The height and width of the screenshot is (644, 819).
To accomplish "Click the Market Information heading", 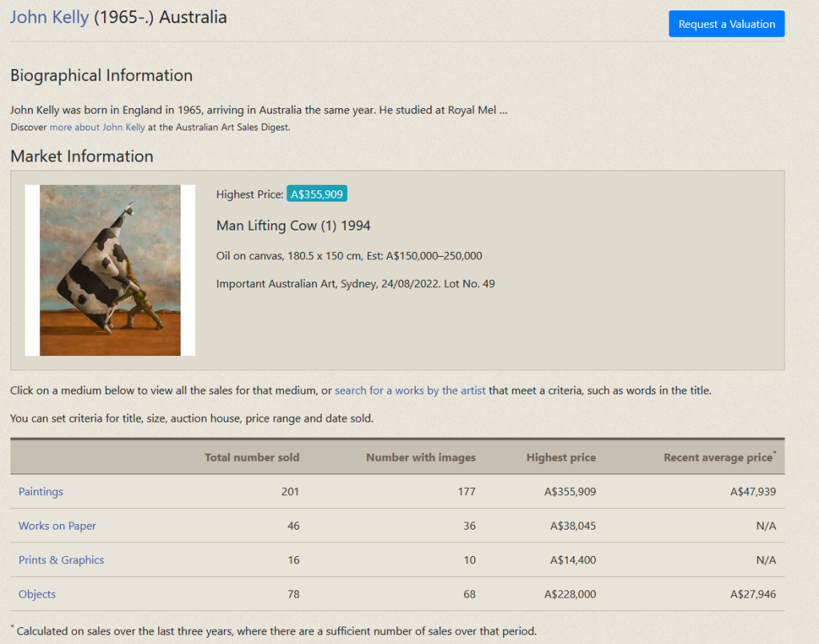I will tap(82, 156).
